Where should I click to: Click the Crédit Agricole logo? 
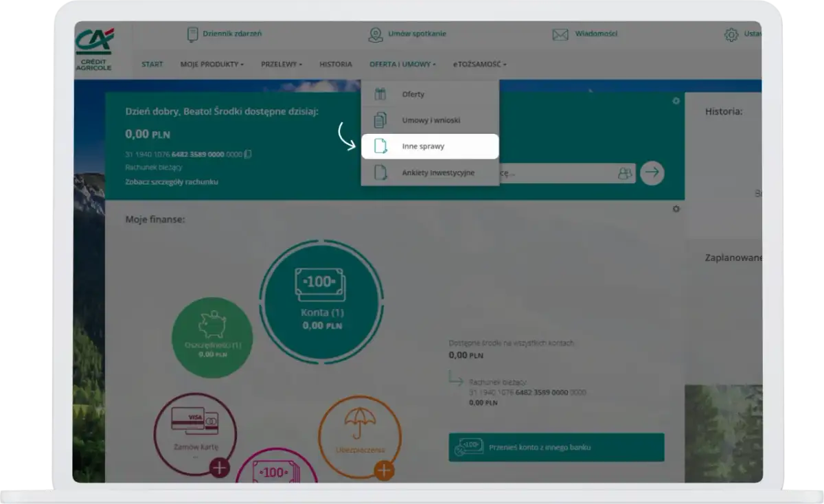94,49
